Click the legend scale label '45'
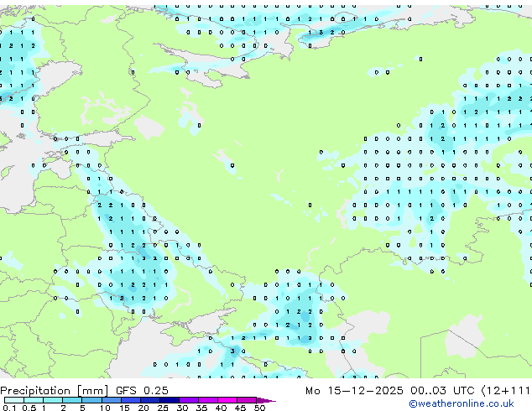The width and height of the screenshot is (532, 411). click(240, 408)
